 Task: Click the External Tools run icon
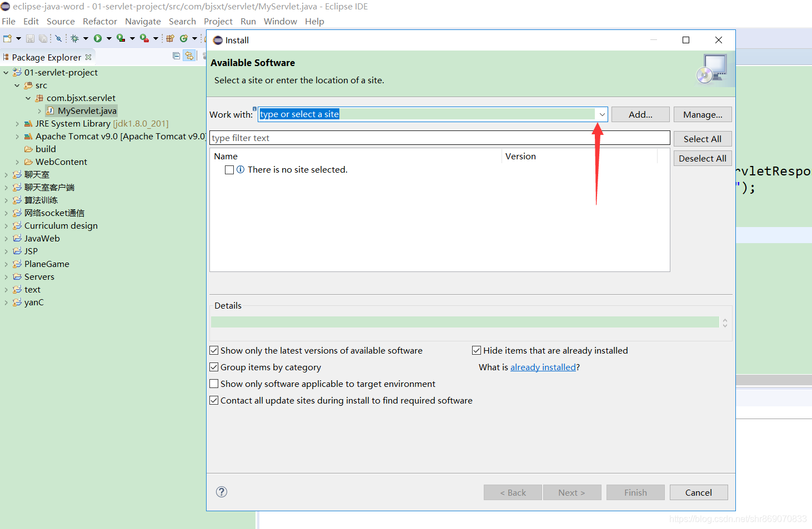(x=144, y=38)
